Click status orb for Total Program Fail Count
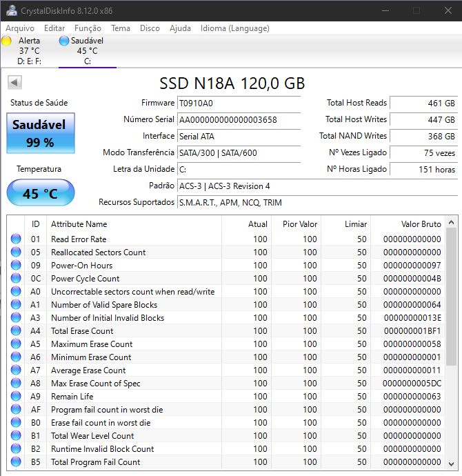The image size is (462, 476). point(16,462)
